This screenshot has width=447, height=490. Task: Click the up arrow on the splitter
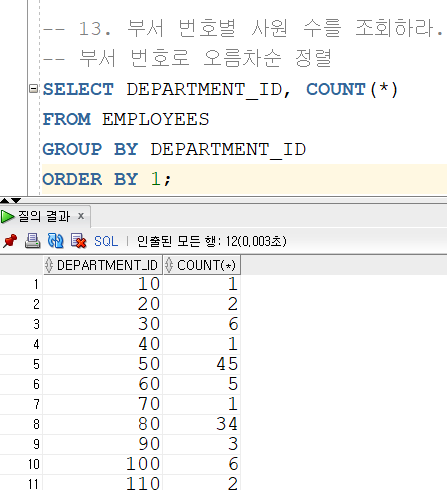[5, 200]
